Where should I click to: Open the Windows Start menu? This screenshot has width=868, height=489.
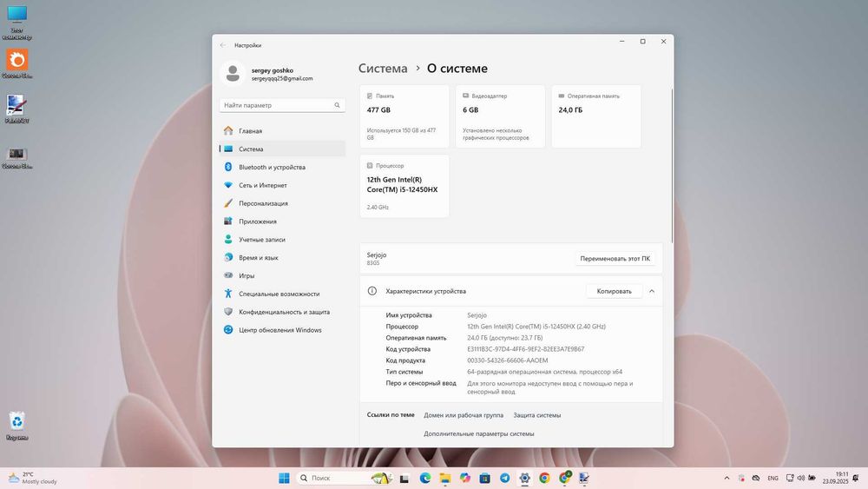click(x=284, y=478)
